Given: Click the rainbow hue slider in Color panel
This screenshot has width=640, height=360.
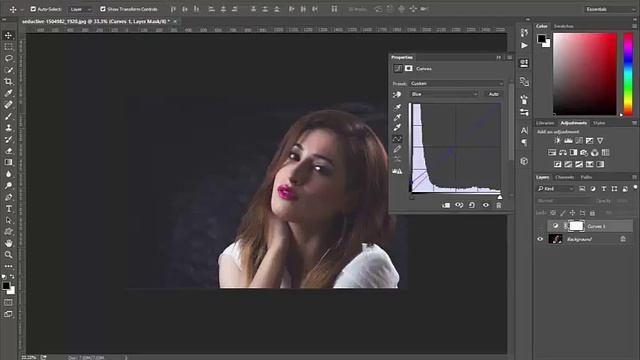Looking at the screenshot, I should click(628, 74).
